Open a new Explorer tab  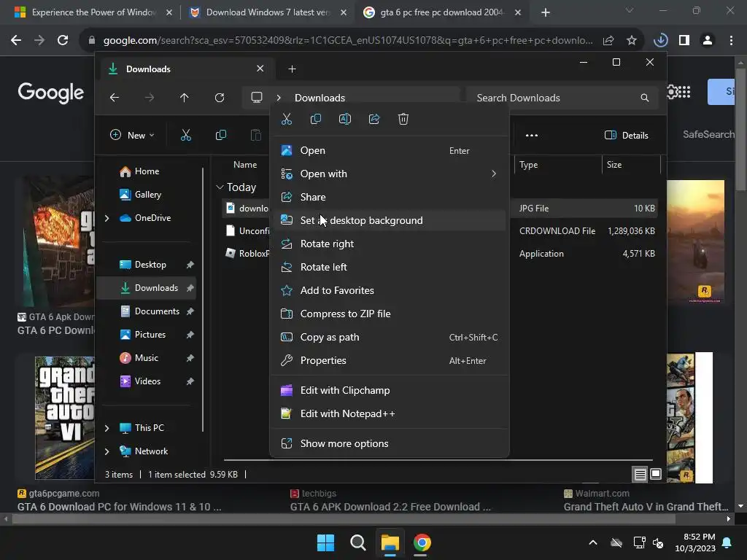[x=292, y=69]
